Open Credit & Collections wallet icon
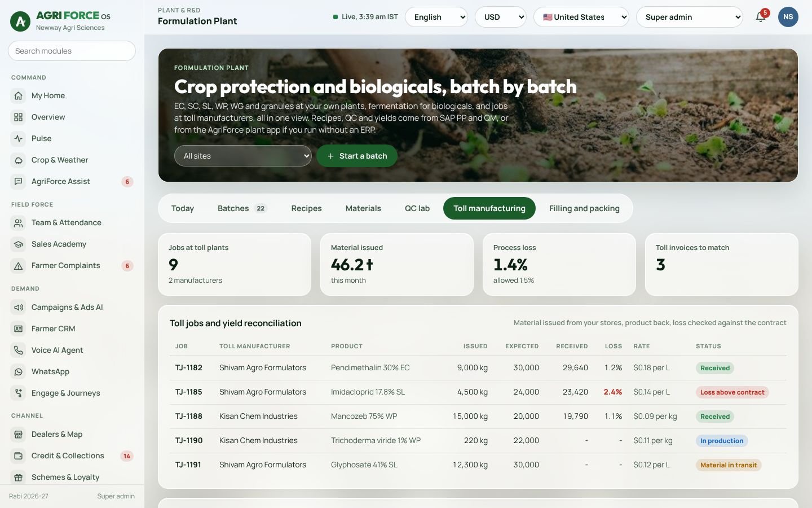Screen dimensions: 812x508 pyautogui.click(x=19, y=456)
